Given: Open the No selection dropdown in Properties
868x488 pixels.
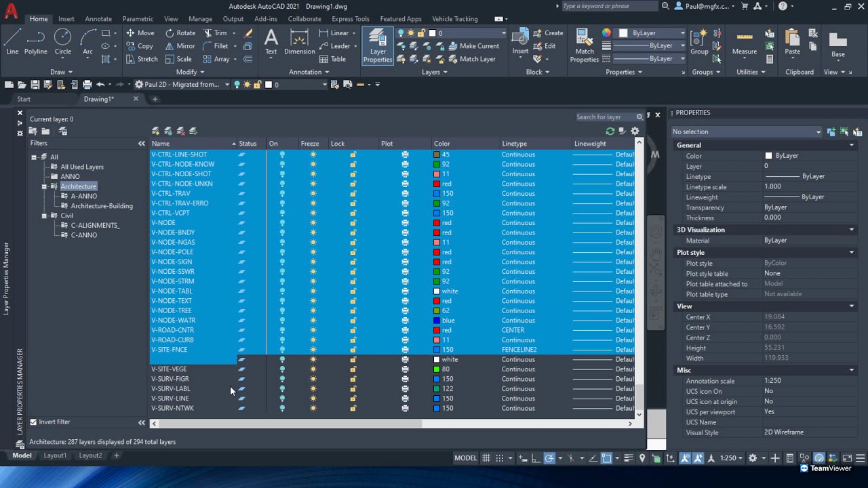Looking at the screenshot, I should click(746, 131).
